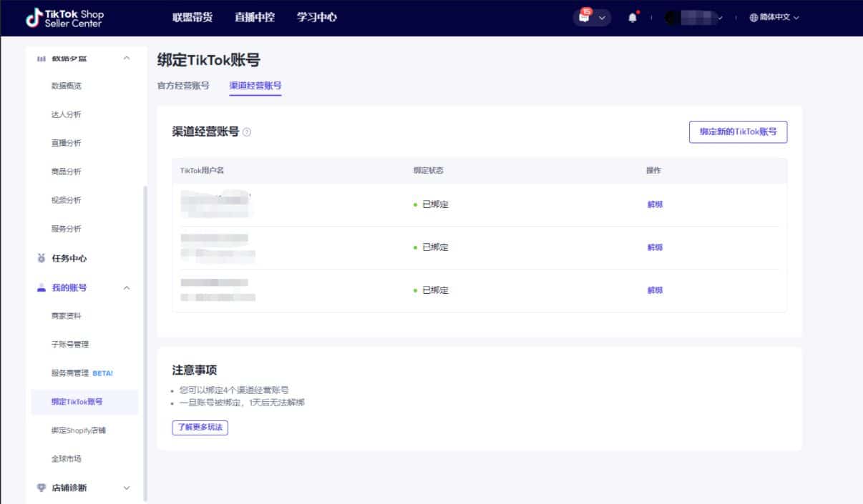Click the 绑定TikTok账号 page title

[208, 60]
